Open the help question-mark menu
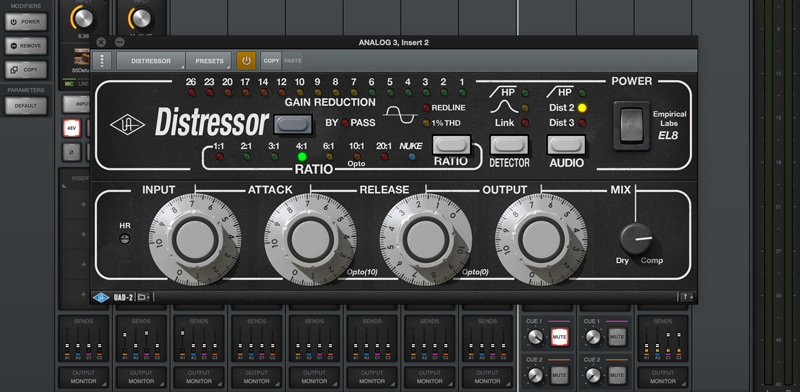The width and height of the screenshot is (800, 392). (686, 297)
